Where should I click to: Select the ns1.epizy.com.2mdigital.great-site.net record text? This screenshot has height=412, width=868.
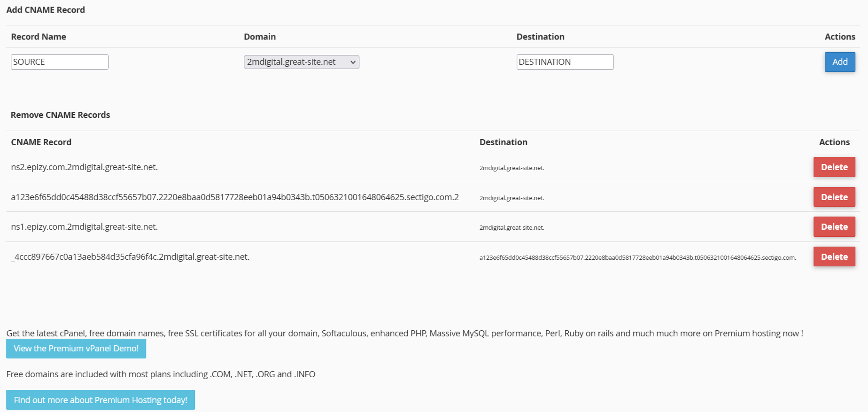(85, 227)
